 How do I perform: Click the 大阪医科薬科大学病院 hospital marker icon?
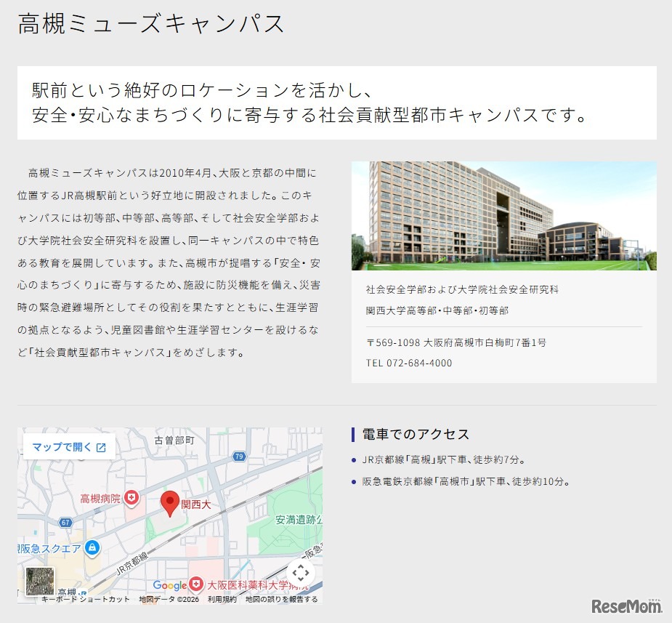196,584
